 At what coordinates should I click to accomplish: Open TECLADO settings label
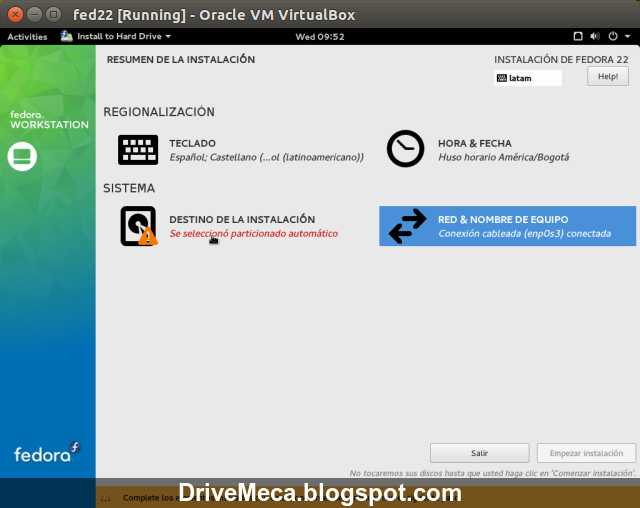(x=193, y=143)
